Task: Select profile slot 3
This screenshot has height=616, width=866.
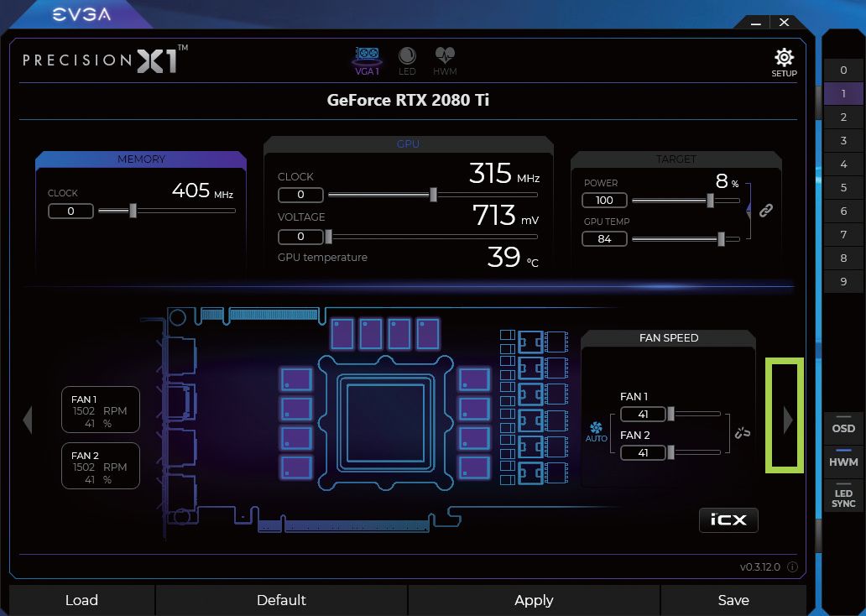Action: coord(843,140)
